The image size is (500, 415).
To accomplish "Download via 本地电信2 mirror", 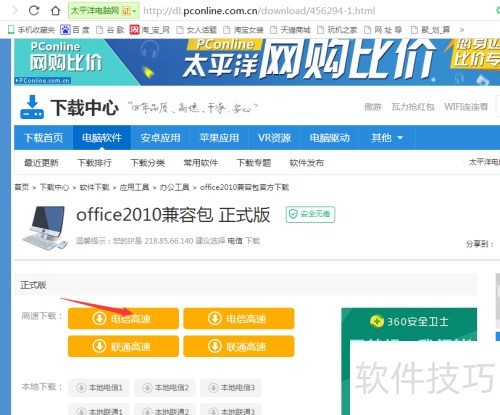I will 165,388.
